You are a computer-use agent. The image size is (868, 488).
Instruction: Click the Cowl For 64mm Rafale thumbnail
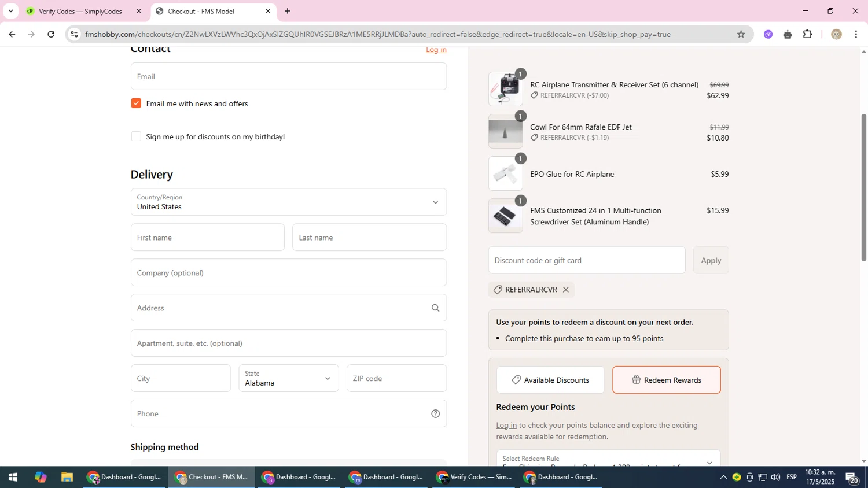pos(505,131)
